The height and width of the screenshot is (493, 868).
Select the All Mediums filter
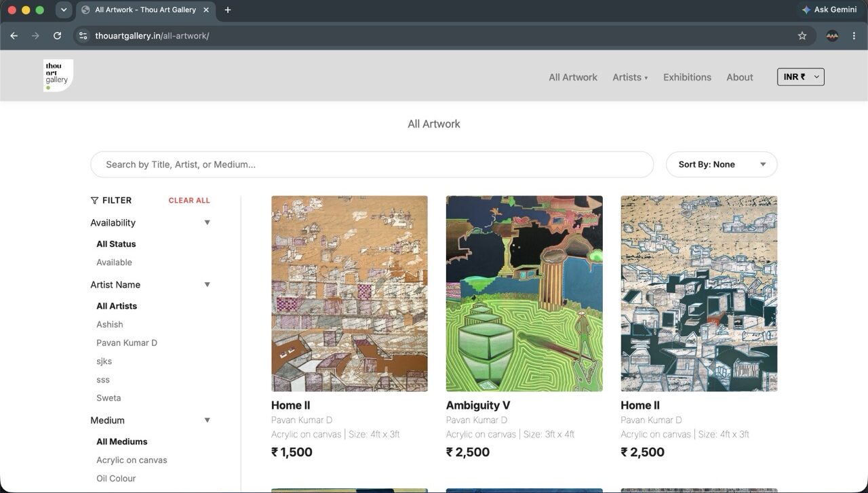point(122,441)
